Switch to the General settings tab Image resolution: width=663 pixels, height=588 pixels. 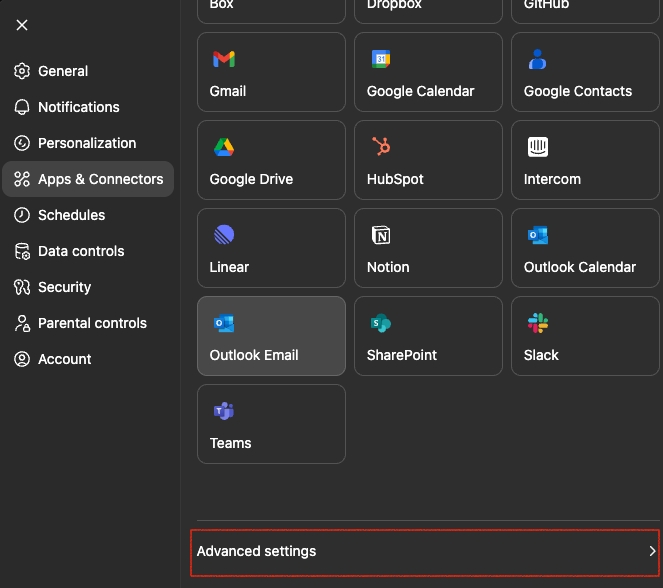pos(63,71)
